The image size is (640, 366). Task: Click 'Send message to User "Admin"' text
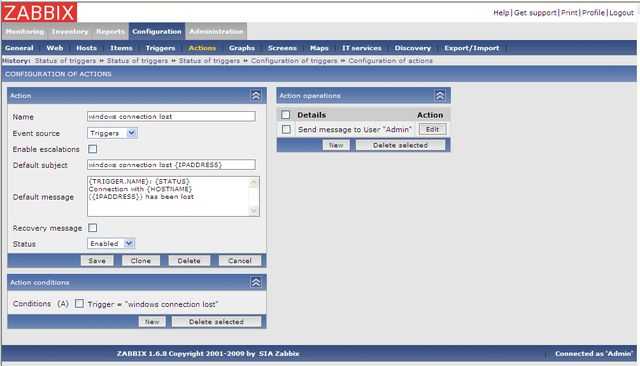click(x=355, y=129)
